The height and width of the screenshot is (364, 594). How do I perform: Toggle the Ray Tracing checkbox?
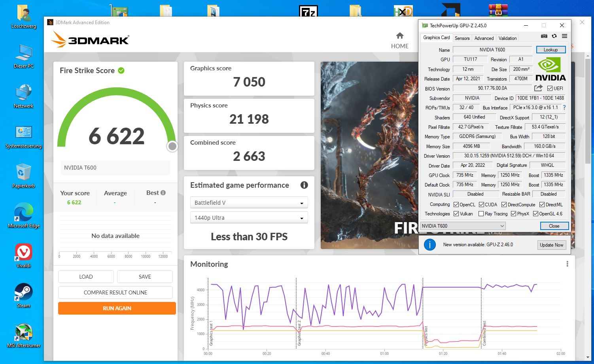point(481,214)
